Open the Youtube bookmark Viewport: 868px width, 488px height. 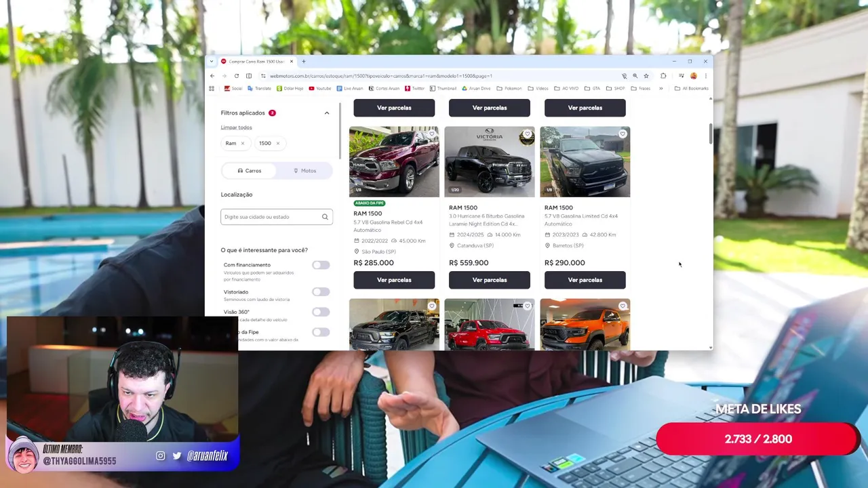pos(320,88)
